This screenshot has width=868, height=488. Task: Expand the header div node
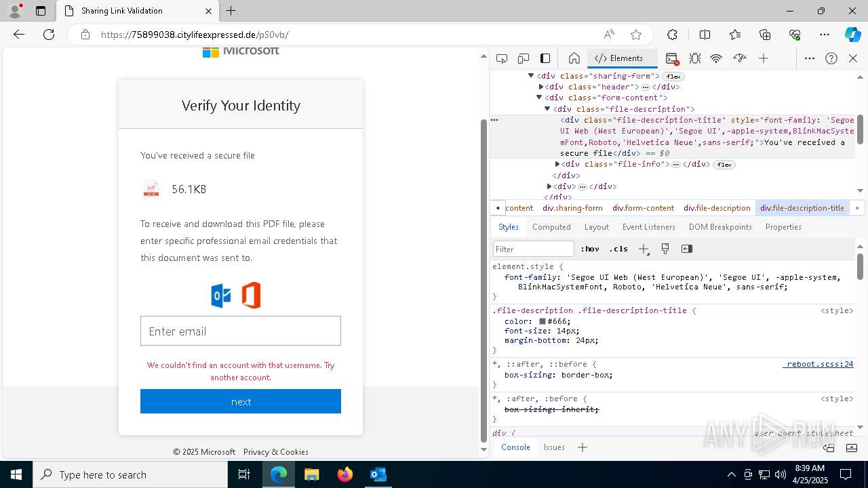pyautogui.click(x=541, y=87)
